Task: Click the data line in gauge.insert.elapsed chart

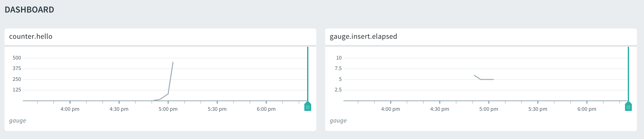Action: 487,79
